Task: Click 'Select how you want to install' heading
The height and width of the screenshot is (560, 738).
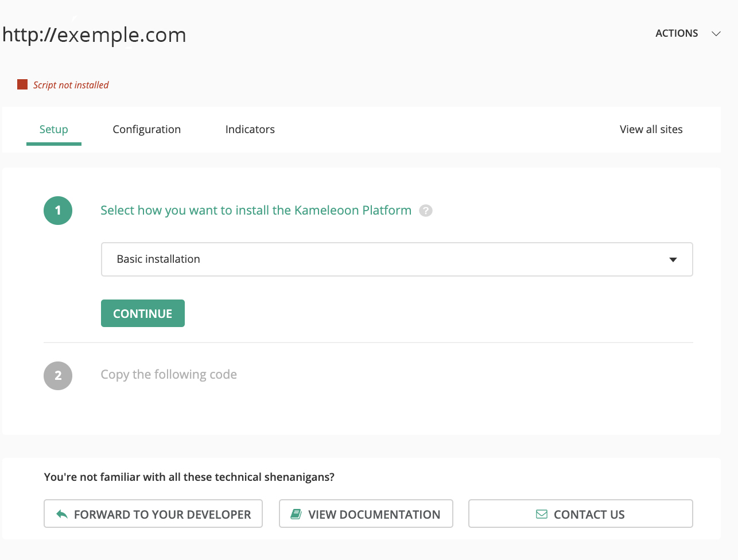Action: click(256, 211)
